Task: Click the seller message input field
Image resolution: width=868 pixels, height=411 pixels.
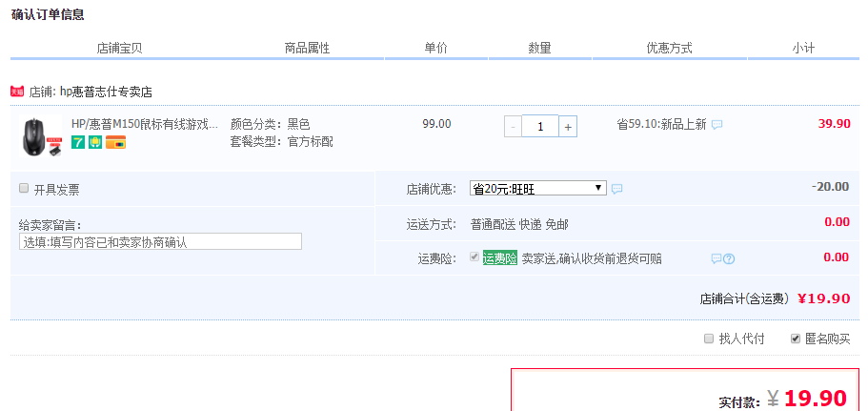Action: tap(160, 241)
